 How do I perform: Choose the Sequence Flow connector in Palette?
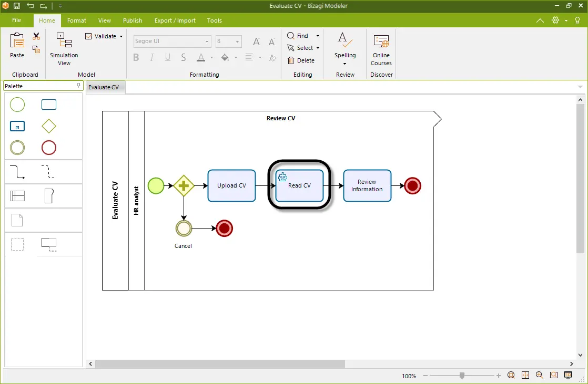click(17, 172)
